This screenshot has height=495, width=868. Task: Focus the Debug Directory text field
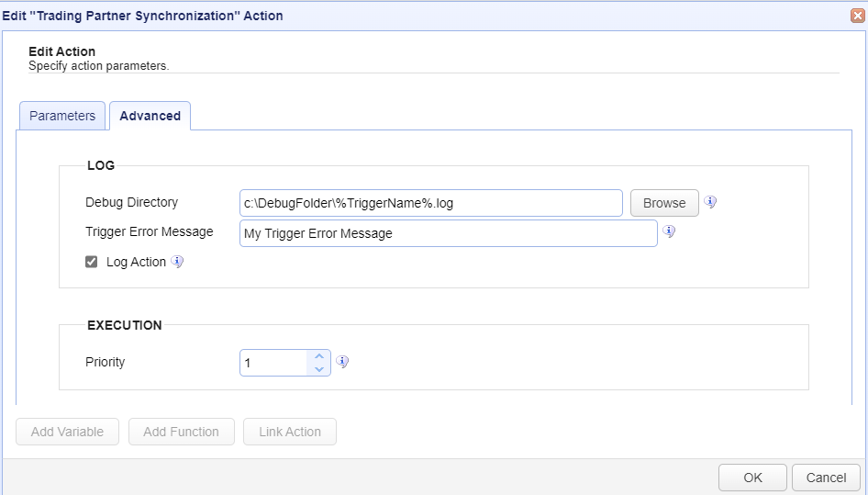(x=431, y=203)
